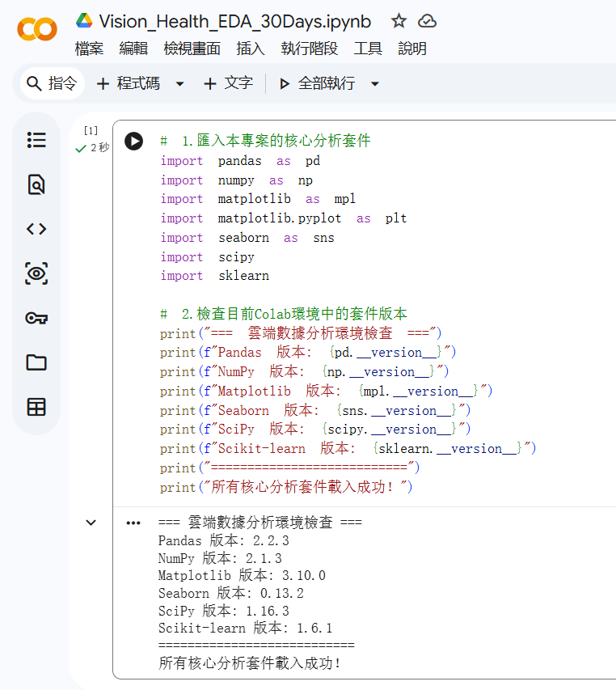Open the data table panel icon
This screenshot has height=690, width=616.
coord(36,407)
